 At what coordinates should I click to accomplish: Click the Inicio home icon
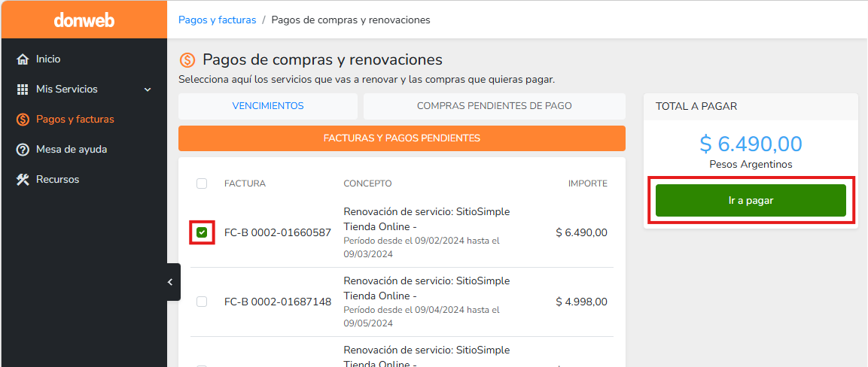point(23,59)
